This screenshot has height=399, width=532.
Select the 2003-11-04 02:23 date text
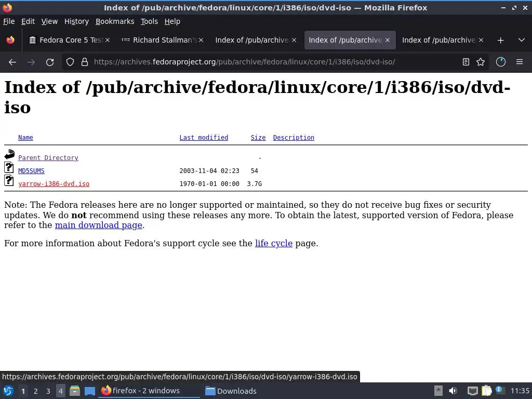209,170
